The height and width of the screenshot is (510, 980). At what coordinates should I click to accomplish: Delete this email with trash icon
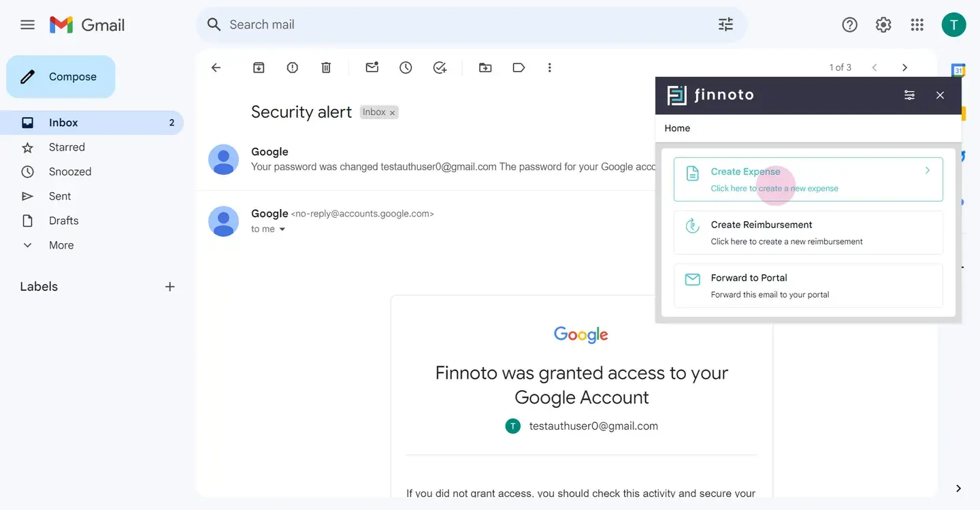(x=326, y=67)
